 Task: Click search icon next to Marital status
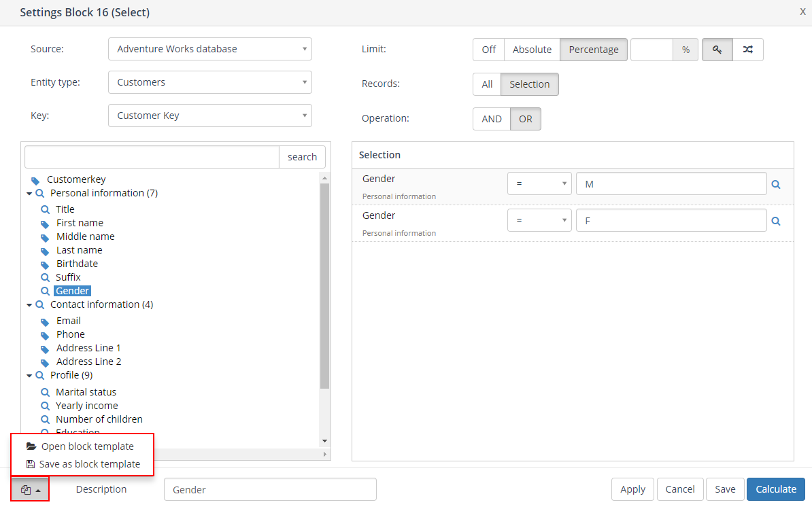tap(46, 392)
